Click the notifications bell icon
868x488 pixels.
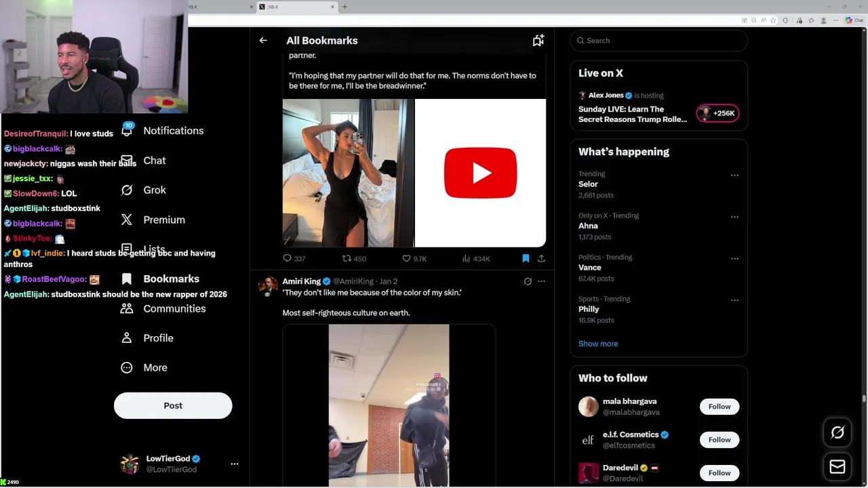[x=127, y=131]
